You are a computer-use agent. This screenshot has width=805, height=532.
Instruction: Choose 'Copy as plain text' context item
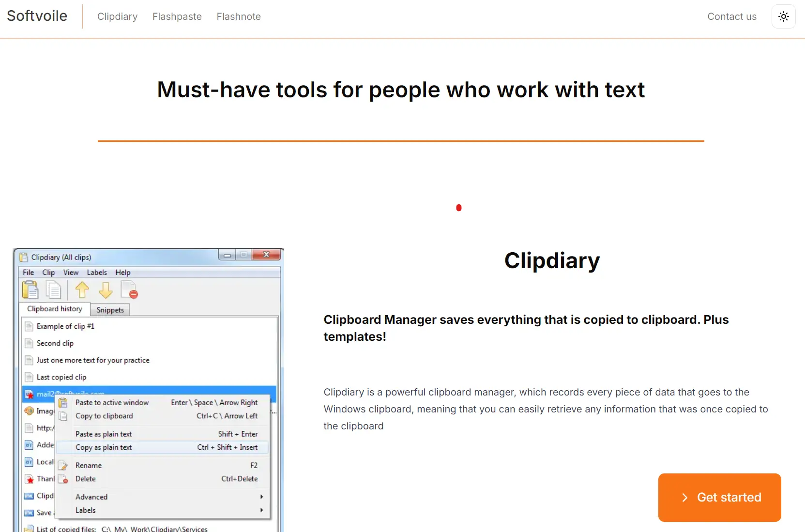coord(163,447)
